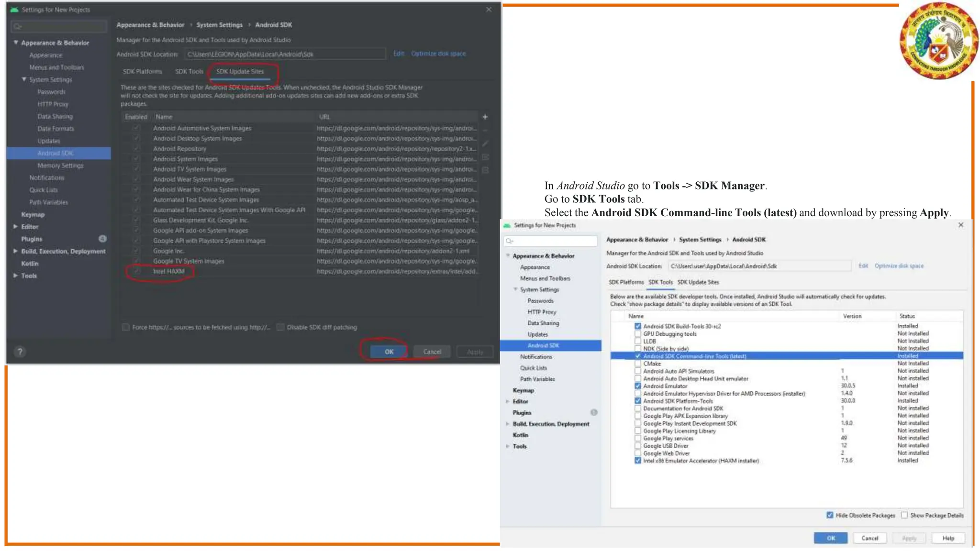Click the Android Studio title icon in dark window
The image size is (980, 551).
click(x=14, y=10)
